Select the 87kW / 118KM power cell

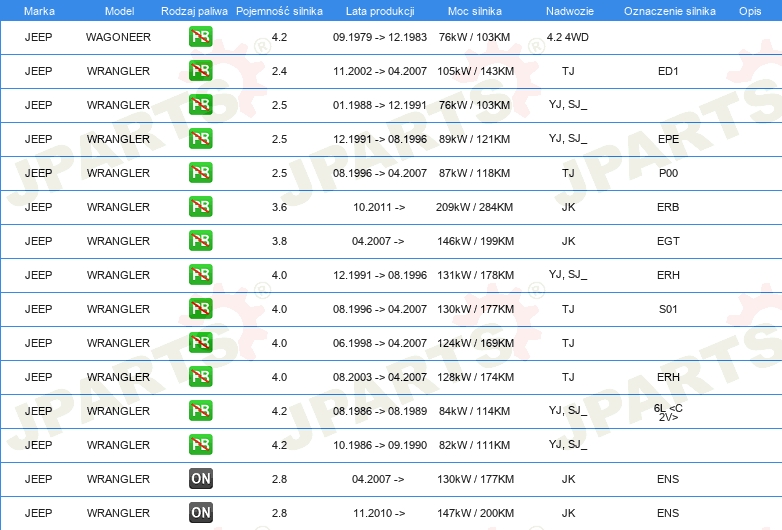[x=474, y=173]
